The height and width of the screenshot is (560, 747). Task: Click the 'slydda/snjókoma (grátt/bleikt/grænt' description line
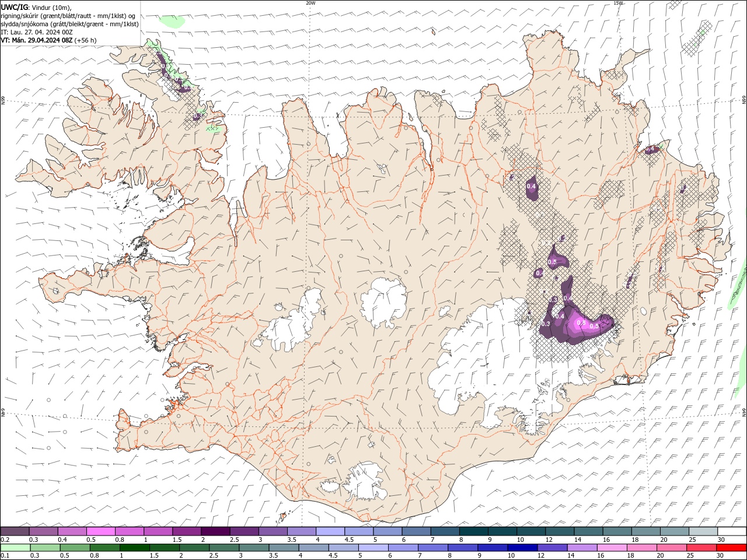(70, 24)
